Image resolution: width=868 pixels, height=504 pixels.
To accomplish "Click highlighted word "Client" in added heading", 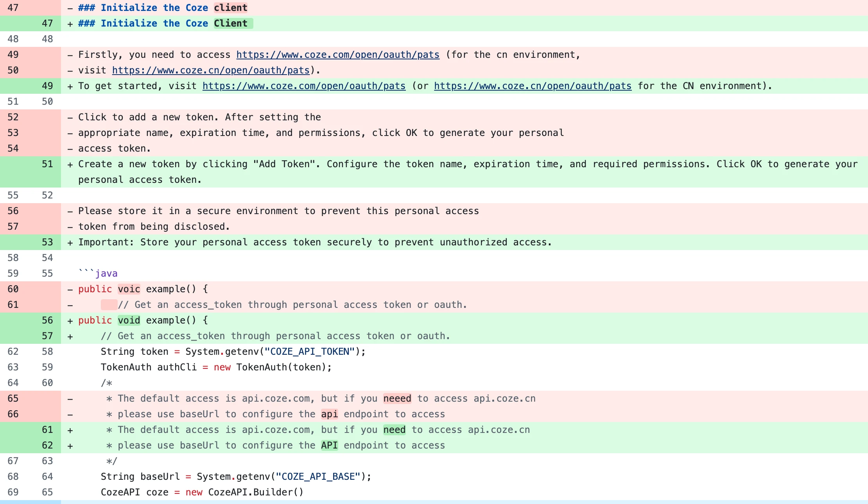I will click(x=231, y=23).
